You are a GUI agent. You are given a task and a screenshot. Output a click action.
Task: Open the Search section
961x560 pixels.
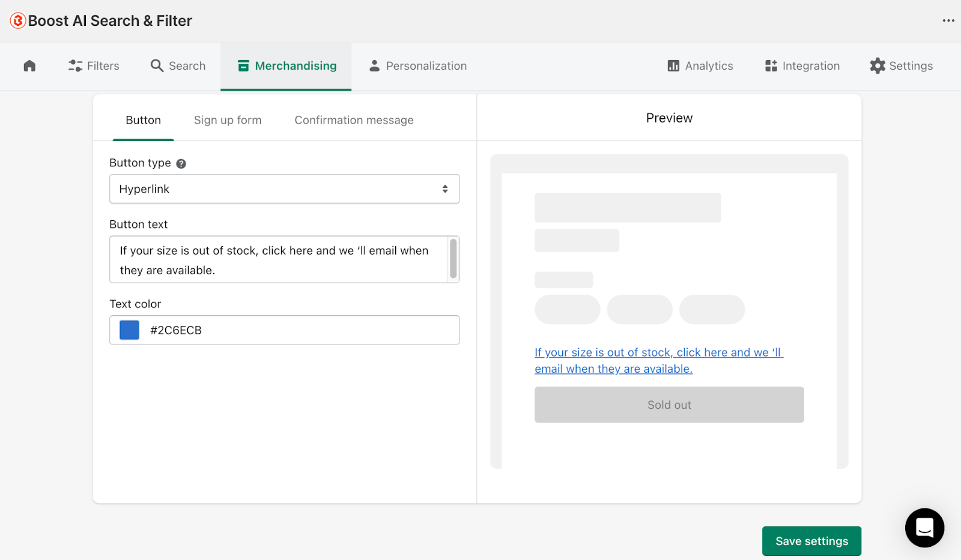tap(177, 66)
